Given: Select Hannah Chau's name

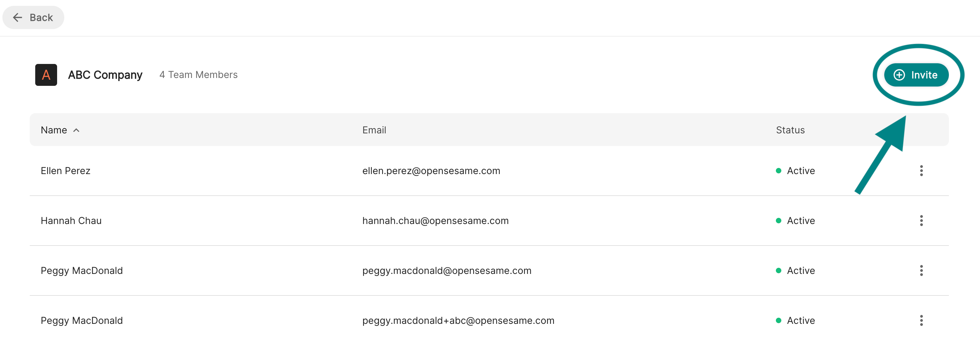Looking at the screenshot, I should click(x=71, y=221).
